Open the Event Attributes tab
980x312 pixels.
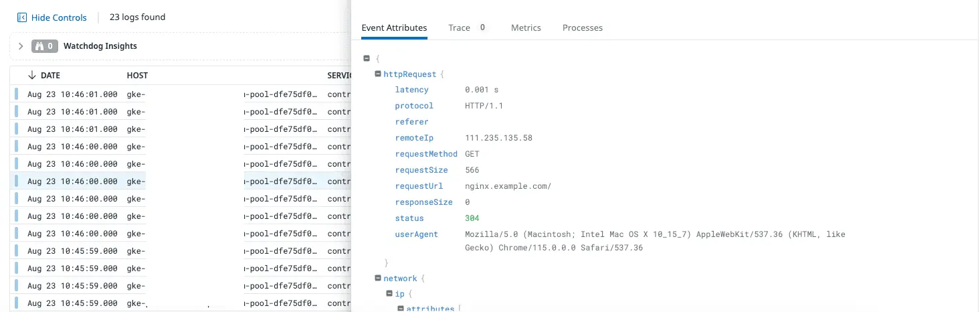[x=394, y=27]
